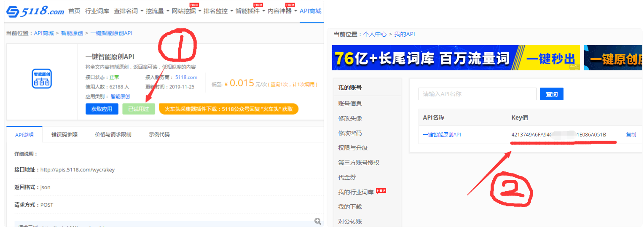The height and width of the screenshot is (227, 644).
Task: Open 代金券 in the account sidebar
Action: tap(347, 177)
